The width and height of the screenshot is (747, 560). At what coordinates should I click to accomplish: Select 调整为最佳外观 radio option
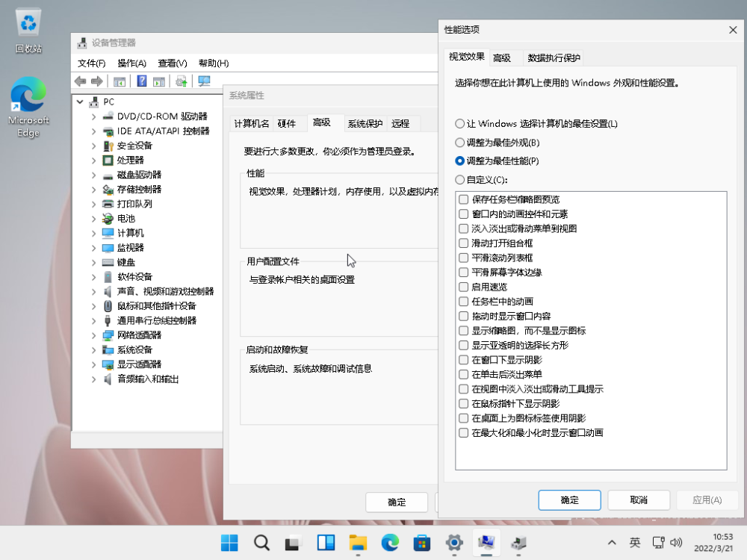click(460, 142)
